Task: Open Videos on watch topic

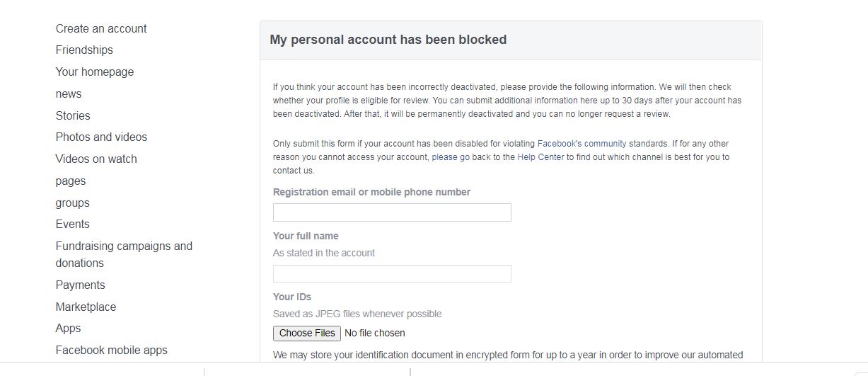Action: [96, 159]
